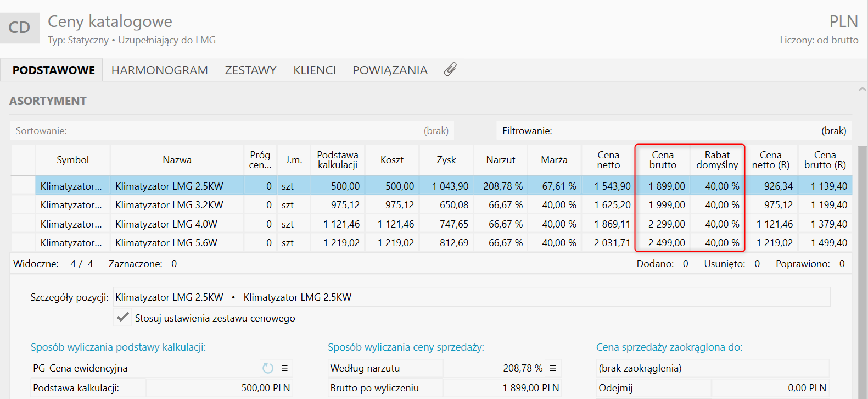The width and height of the screenshot is (868, 399).
Task: Click the Filtrowanie field
Action: pyautogui.click(x=674, y=131)
